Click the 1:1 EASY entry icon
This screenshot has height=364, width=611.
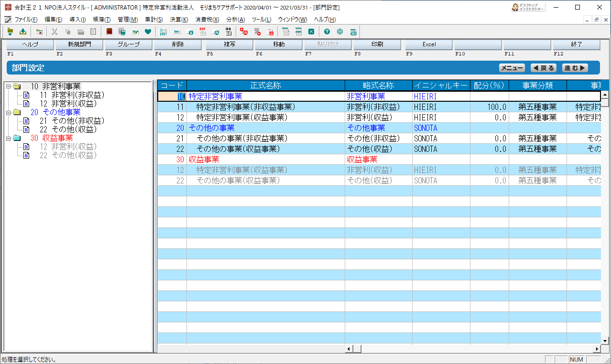point(164,32)
